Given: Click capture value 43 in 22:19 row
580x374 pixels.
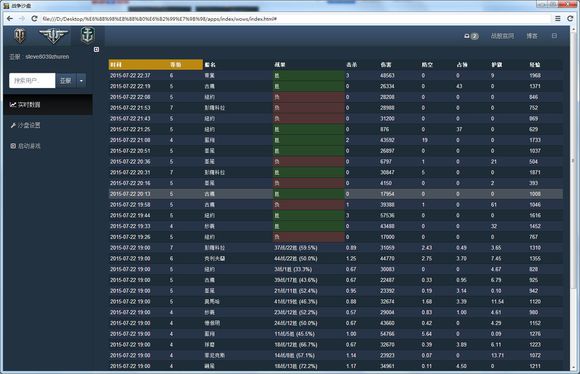Looking at the screenshot, I should (459, 86).
